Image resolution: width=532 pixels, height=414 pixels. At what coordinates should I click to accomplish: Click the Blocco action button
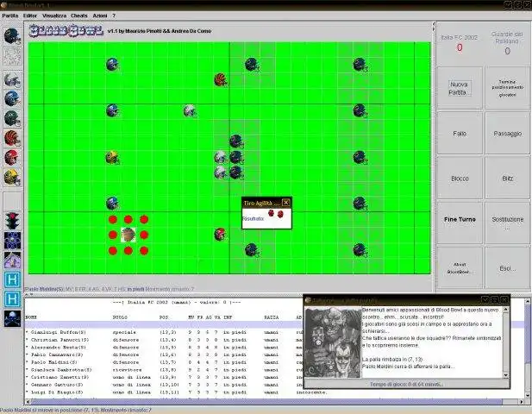pyautogui.click(x=460, y=179)
